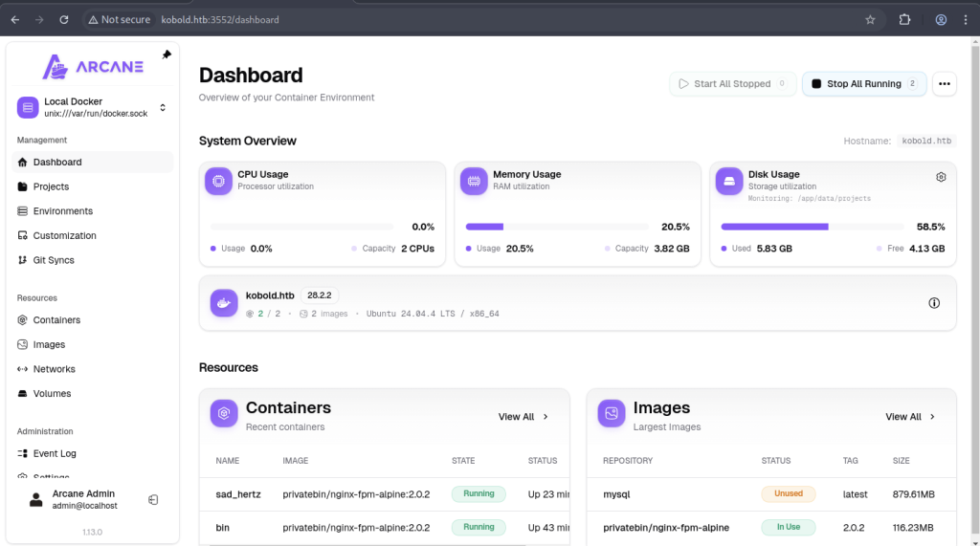Click the Not secure site indicator
The height and width of the screenshot is (546, 980).
119,20
